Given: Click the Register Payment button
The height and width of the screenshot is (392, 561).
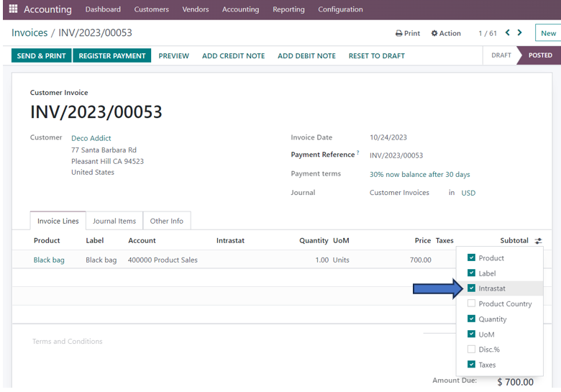Looking at the screenshot, I should point(111,55).
